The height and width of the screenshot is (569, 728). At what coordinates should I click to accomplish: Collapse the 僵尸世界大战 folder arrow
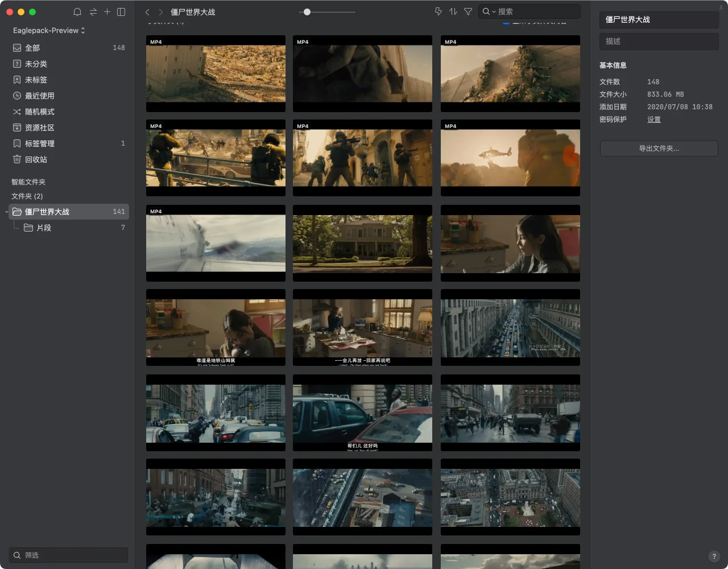(x=6, y=212)
